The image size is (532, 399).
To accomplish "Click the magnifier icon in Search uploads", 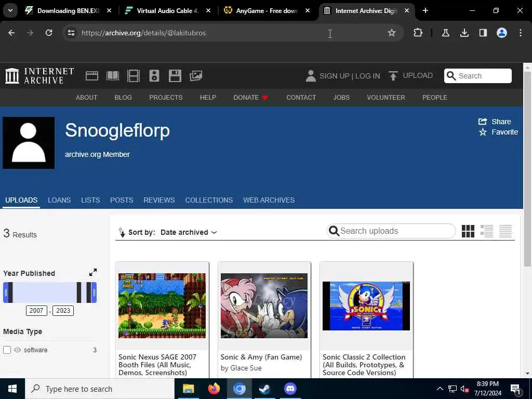I will click(x=334, y=231).
